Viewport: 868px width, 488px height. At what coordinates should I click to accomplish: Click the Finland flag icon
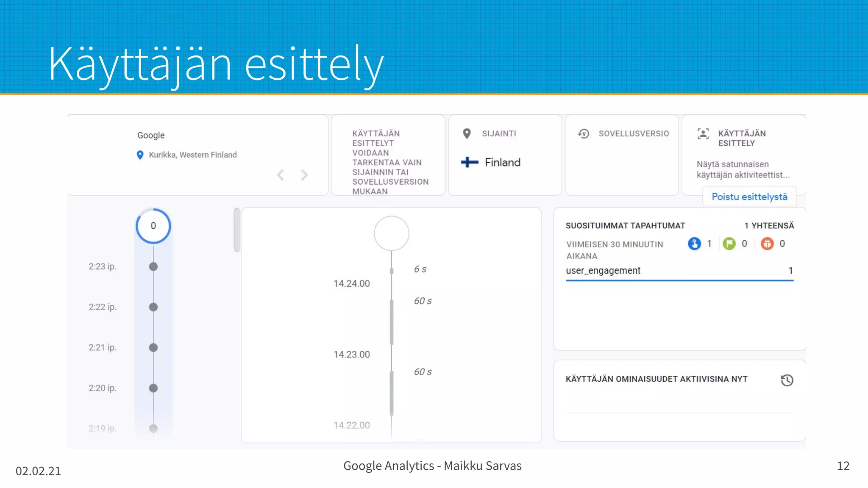(x=470, y=162)
